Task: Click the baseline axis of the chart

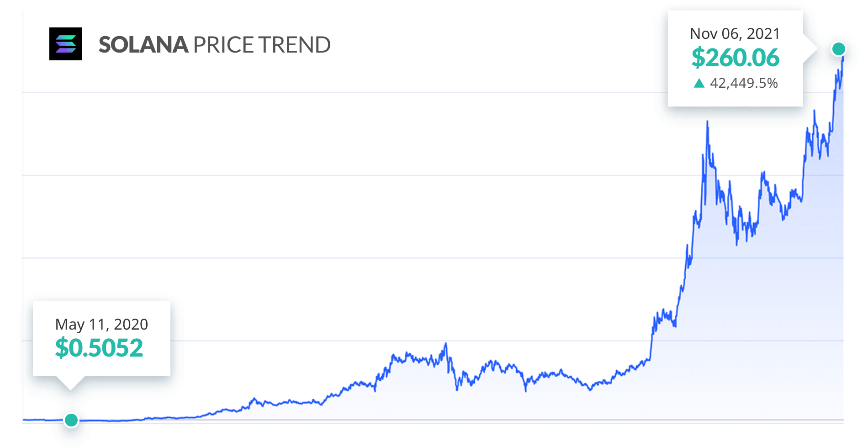Action: pyautogui.click(x=433, y=420)
